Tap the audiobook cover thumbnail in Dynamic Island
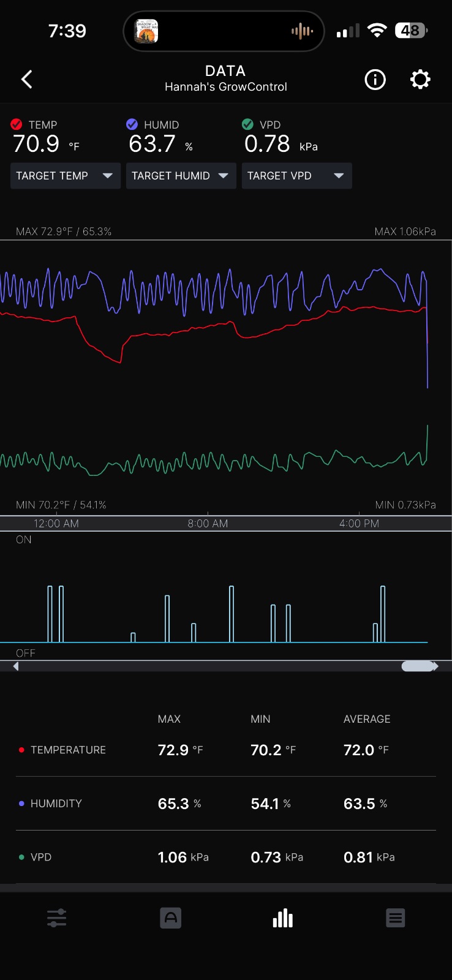The image size is (452, 980). tap(147, 31)
